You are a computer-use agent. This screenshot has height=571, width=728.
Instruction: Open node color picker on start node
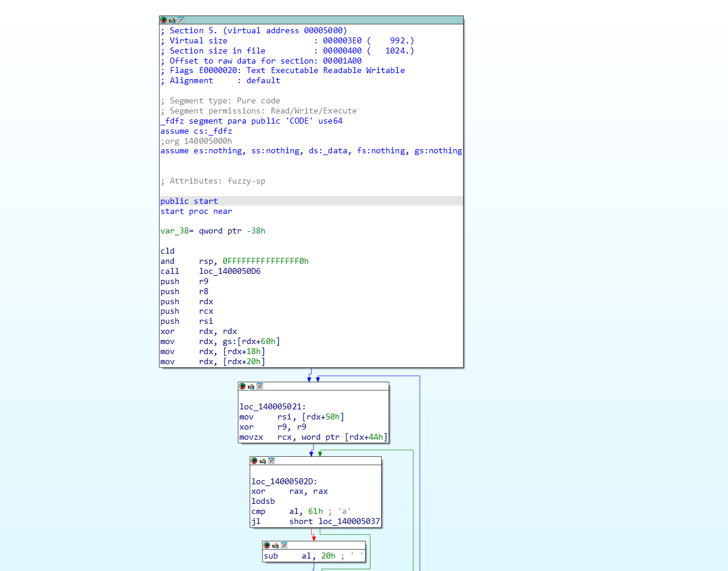point(163,20)
